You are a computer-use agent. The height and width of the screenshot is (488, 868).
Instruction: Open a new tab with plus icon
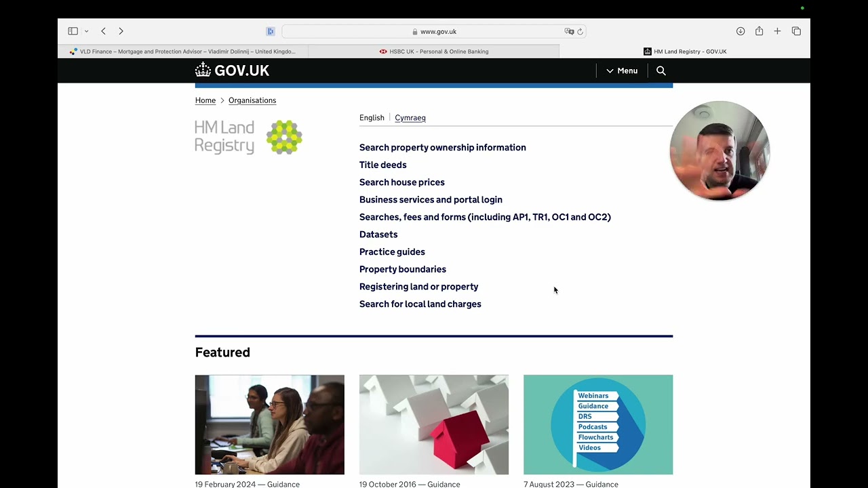click(x=777, y=31)
